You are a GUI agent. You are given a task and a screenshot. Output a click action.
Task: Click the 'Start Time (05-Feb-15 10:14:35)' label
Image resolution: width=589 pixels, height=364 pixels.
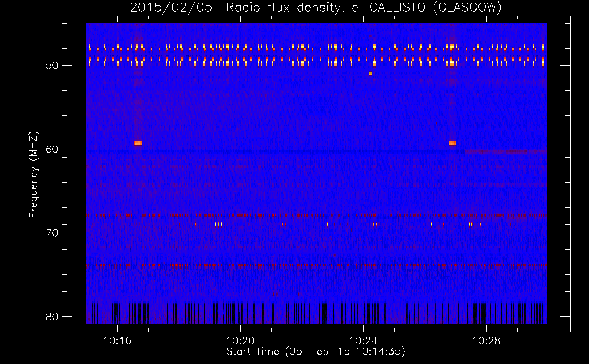coord(316,352)
